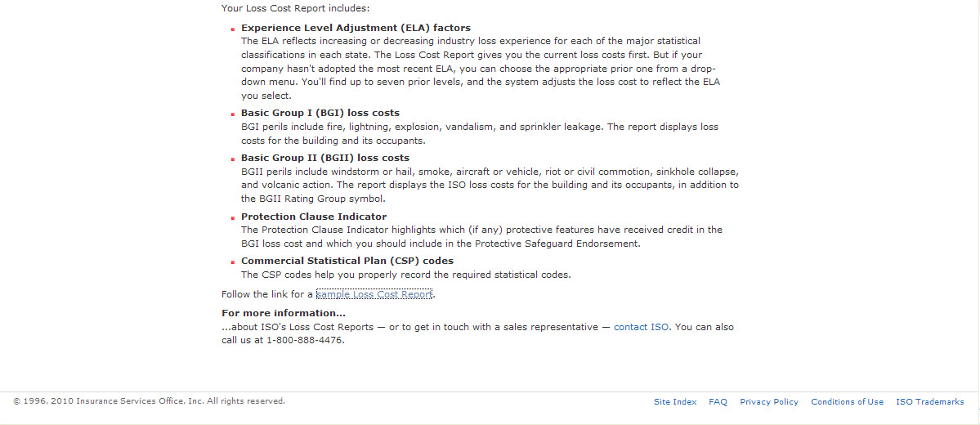Click the For more information heading
This screenshot has height=425, width=980.
[284, 313]
